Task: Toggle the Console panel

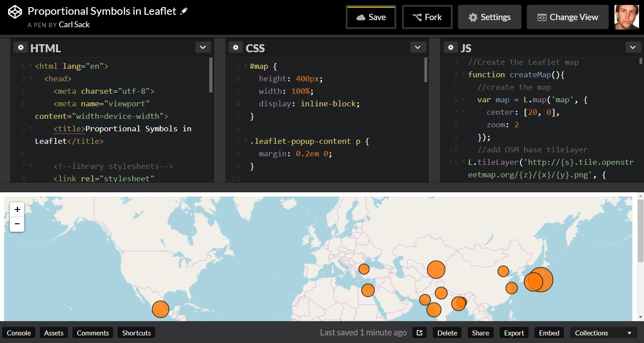Action: tap(19, 333)
